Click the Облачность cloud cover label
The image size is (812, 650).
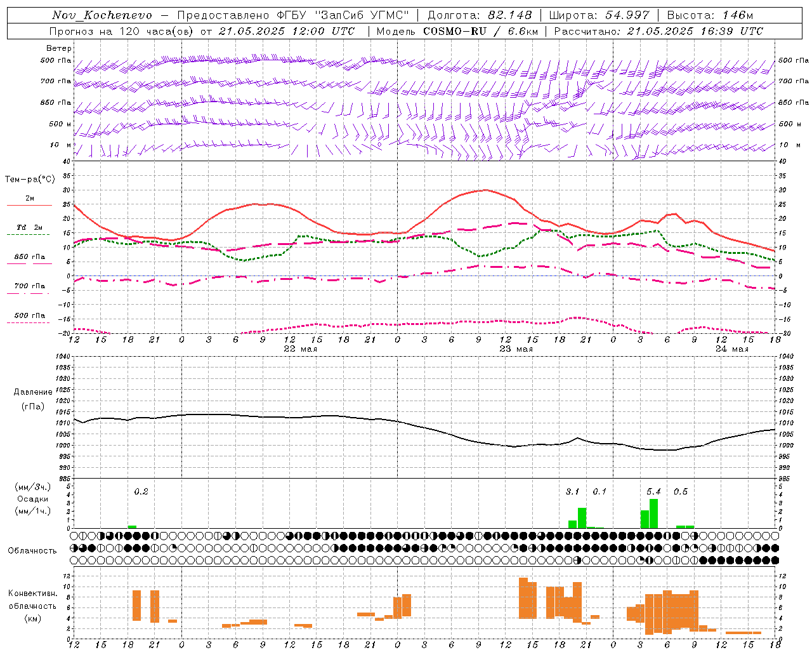click(x=32, y=551)
